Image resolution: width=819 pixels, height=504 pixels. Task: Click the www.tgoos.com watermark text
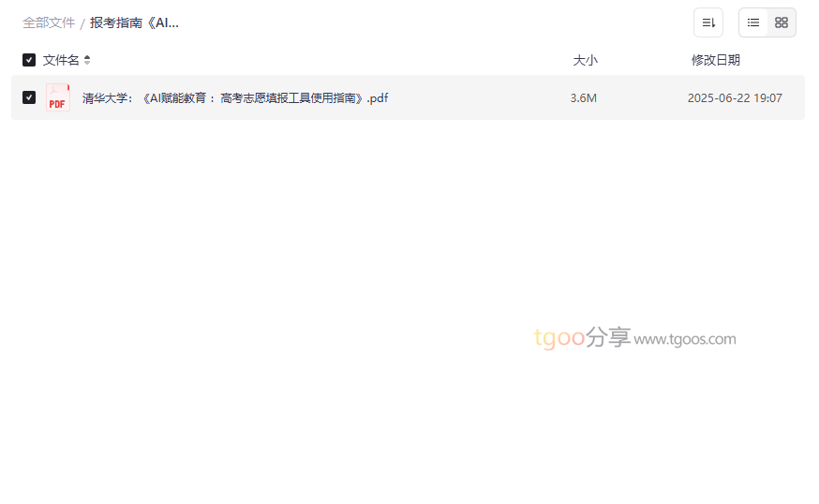coord(685,339)
